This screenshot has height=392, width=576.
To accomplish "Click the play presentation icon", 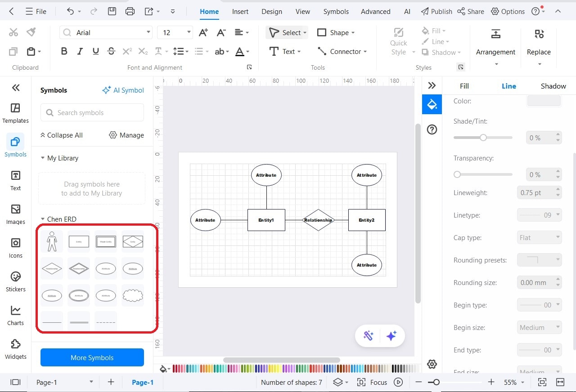I will click(x=398, y=382).
